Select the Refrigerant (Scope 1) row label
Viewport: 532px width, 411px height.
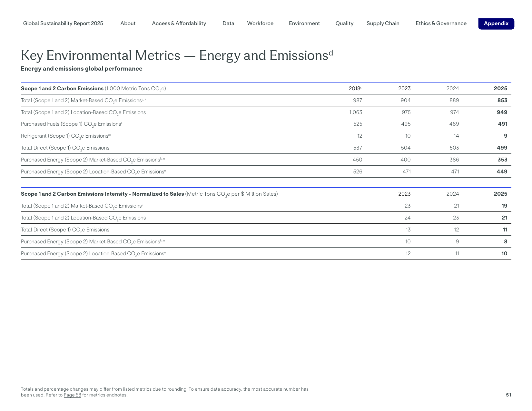(66, 136)
